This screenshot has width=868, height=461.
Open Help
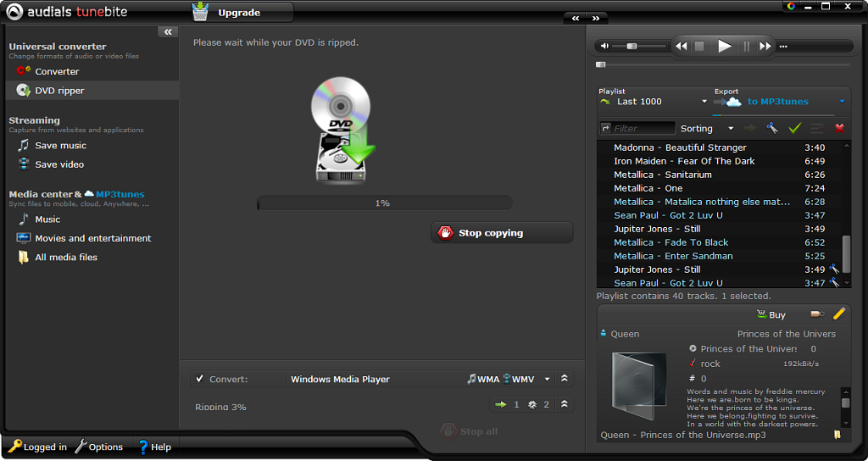(154, 447)
